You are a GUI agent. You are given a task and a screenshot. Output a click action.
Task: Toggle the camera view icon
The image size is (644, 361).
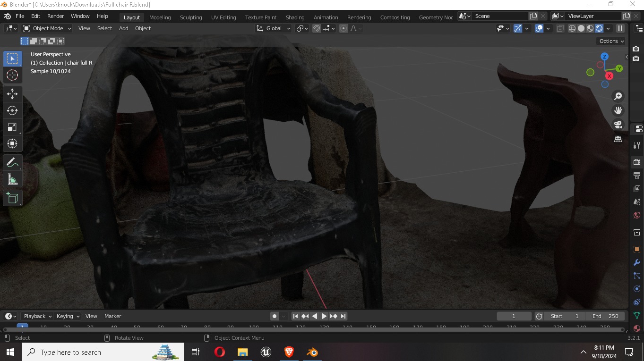click(x=618, y=125)
